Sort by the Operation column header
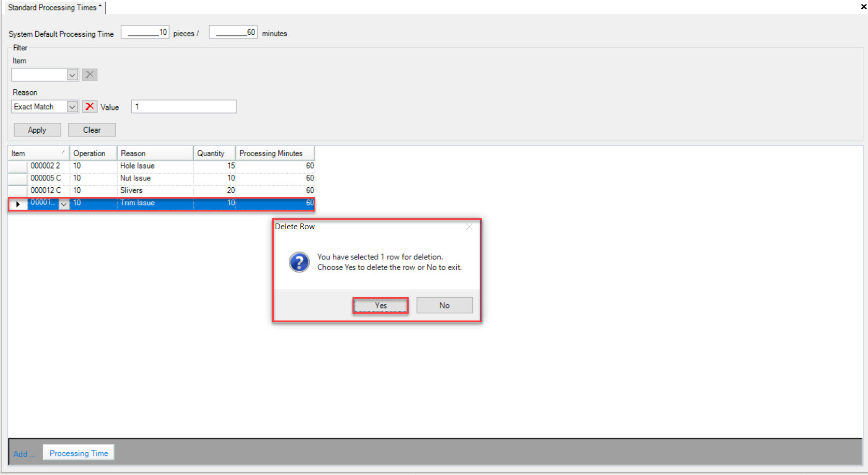This screenshot has width=868, height=475. coord(93,153)
